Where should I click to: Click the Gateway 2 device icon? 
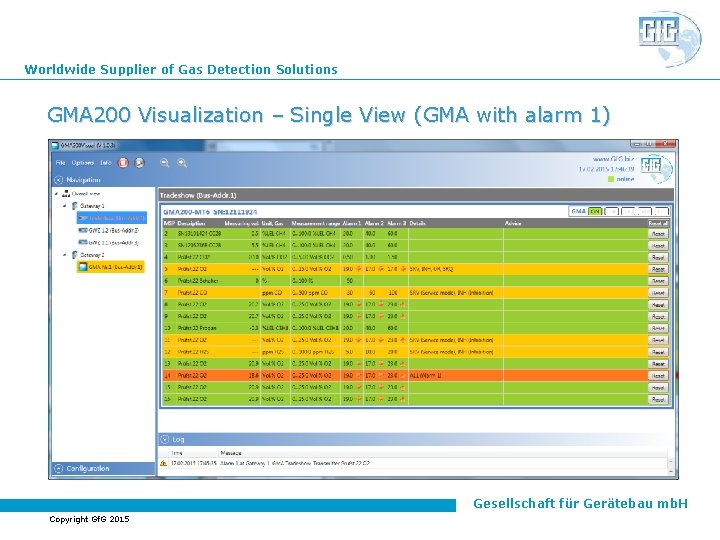(74, 255)
